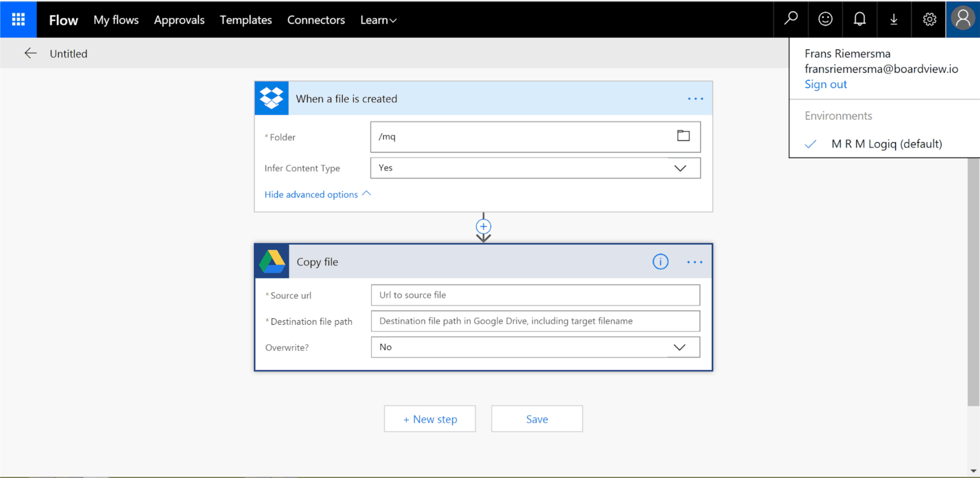Open the folder picker icon in the Folder field
The height and width of the screenshot is (478, 980).
tap(683, 136)
